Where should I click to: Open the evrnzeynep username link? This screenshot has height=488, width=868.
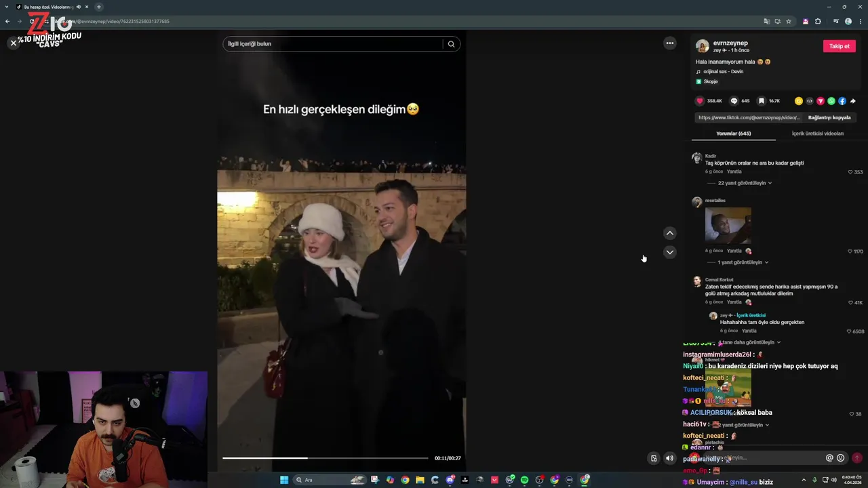pos(730,43)
